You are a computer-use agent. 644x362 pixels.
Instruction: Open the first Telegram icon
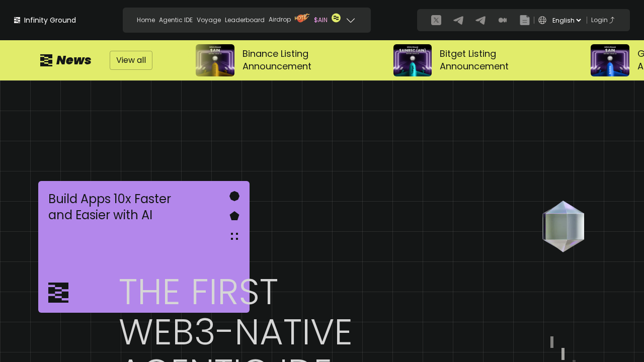(458, 20)
